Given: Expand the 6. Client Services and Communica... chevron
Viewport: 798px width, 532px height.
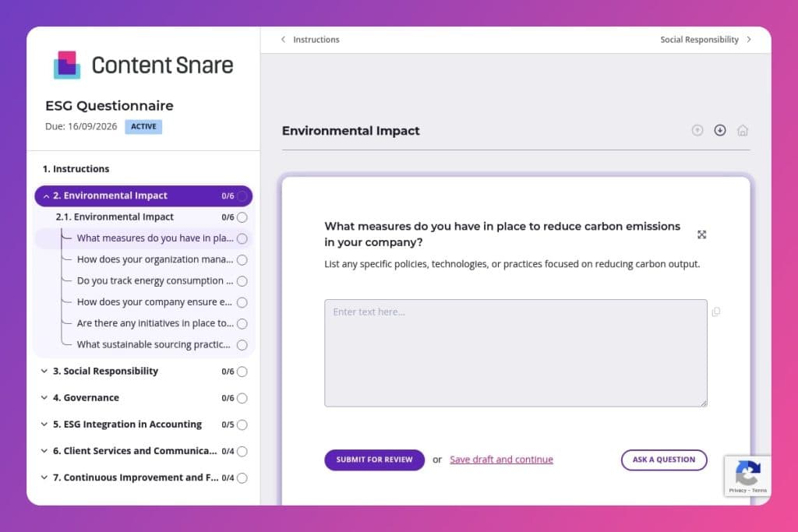Looking at the screenshot, I should pyautogui.click(x=44, y=451).
